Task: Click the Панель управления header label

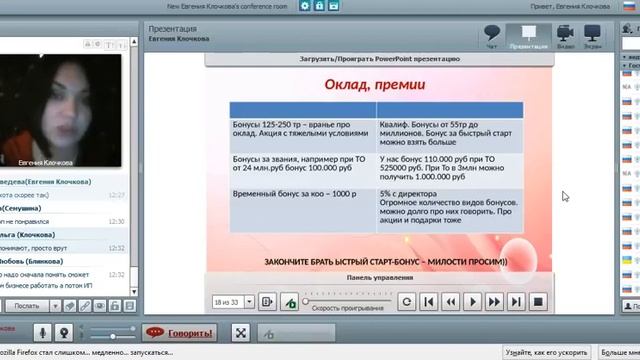Action: click(x=380, y=278)
